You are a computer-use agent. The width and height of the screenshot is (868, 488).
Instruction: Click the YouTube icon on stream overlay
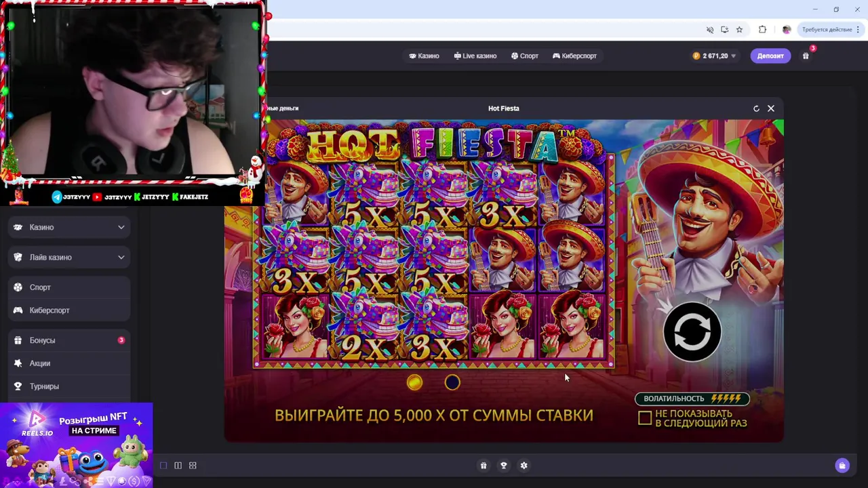pos(97,197)
